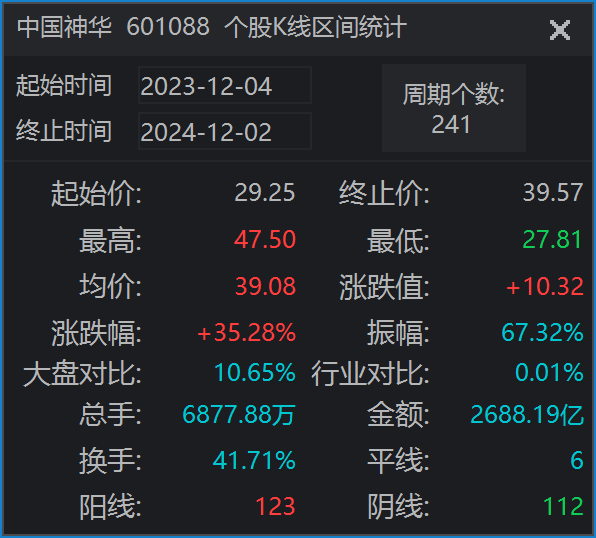Select the 终止价 value 39.57
The height and width of the screenshot is (538, 596).
(553, 192)
